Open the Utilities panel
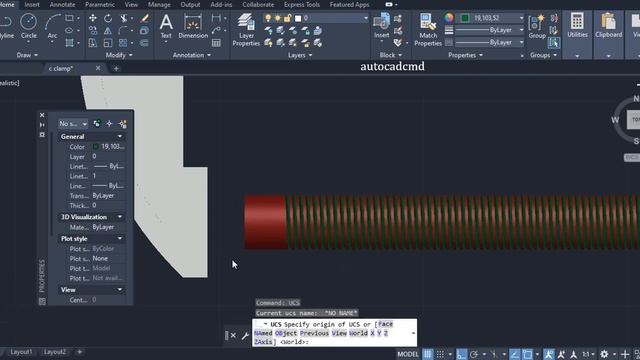Screen dimensions: 640x360 (577, 26)
